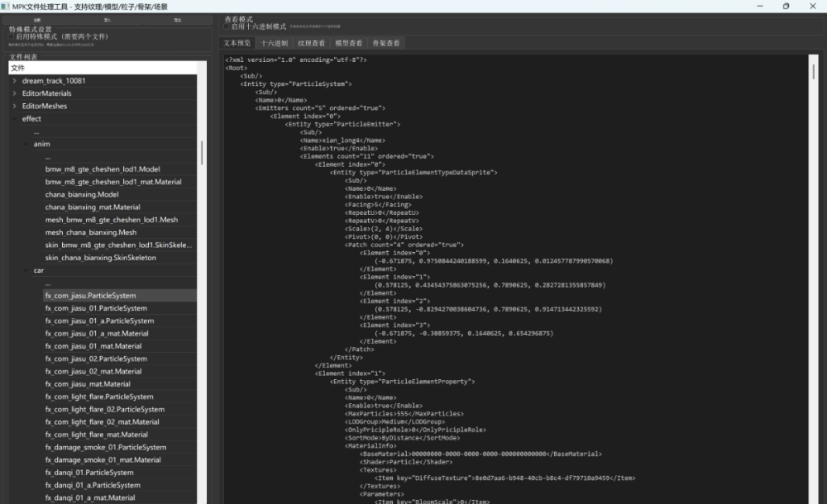The image size is (827, 504).
Task: Switch to the 十六进制 tab
Action: pyautogui.click(x=275, y=43)
